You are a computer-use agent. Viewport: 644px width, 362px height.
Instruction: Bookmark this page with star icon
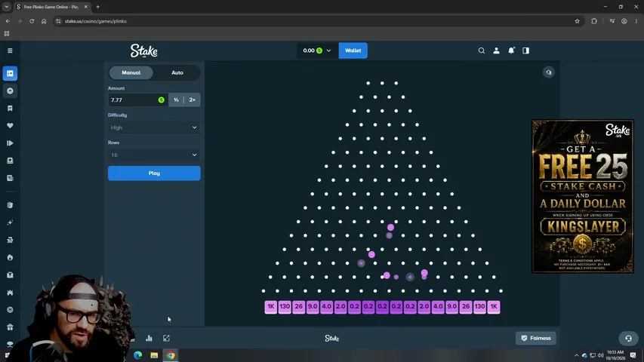[577, 21]
